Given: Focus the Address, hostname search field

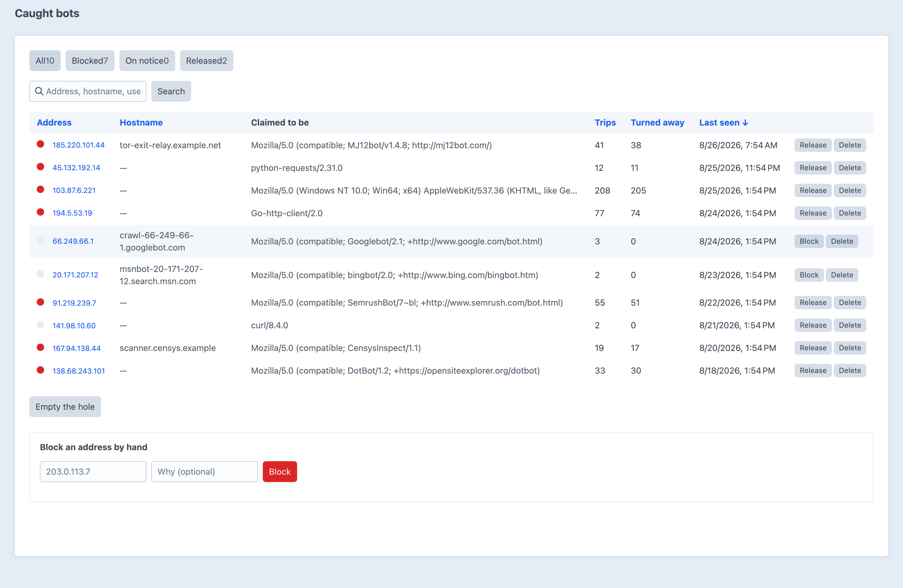Looking at the screenshot, I should coord(88,92).
